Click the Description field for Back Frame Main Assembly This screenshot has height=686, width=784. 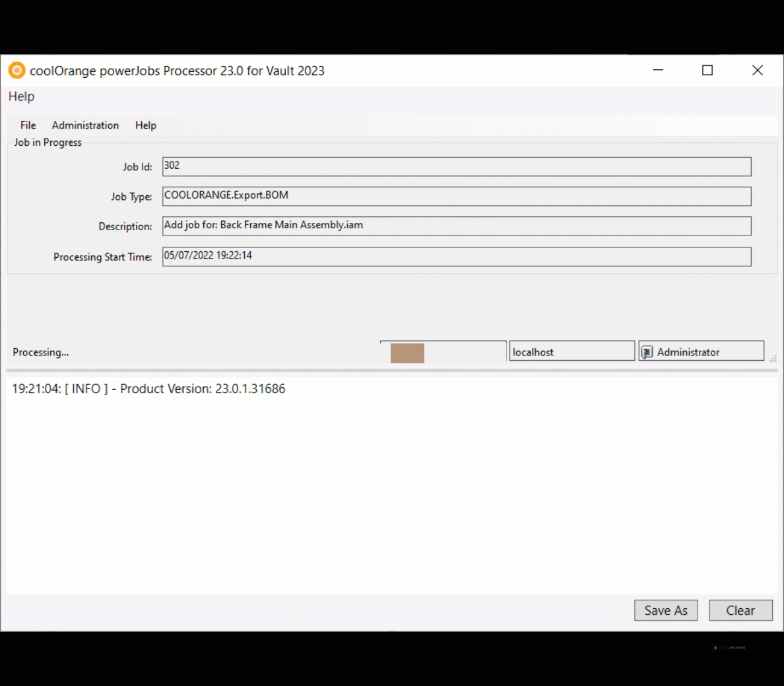[457, 226]
